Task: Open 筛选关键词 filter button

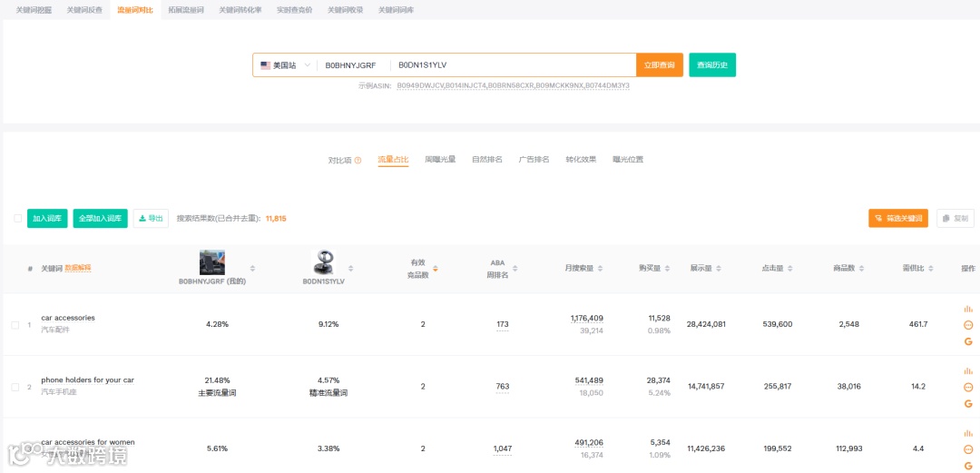Action: pos(898,219)
